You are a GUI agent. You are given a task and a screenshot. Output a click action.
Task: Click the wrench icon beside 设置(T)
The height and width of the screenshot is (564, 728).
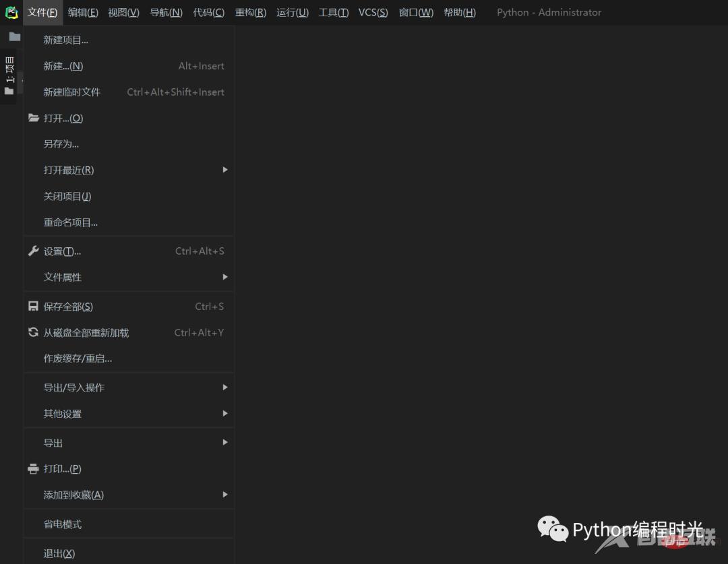click(x=34, y=251)
